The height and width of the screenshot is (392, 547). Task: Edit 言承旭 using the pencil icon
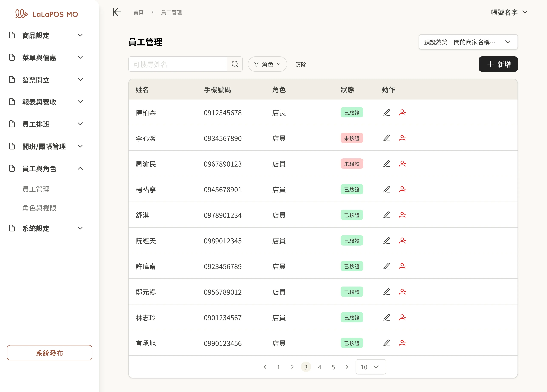(x=387, y=343)
